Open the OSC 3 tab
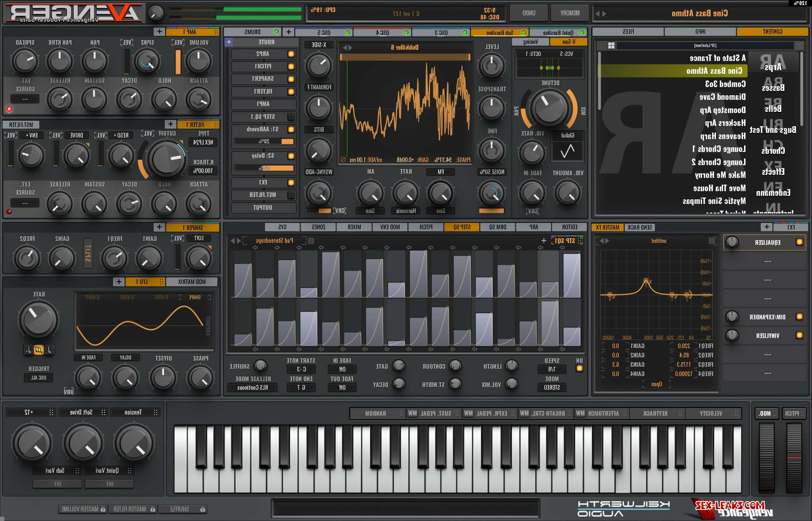The width and height of the screenshot is (812, 521). click(441, 33)
